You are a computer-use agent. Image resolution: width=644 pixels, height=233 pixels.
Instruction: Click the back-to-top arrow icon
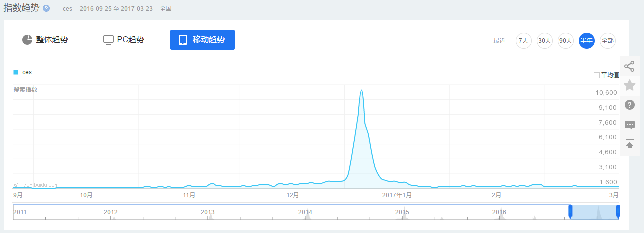(629, 144)
